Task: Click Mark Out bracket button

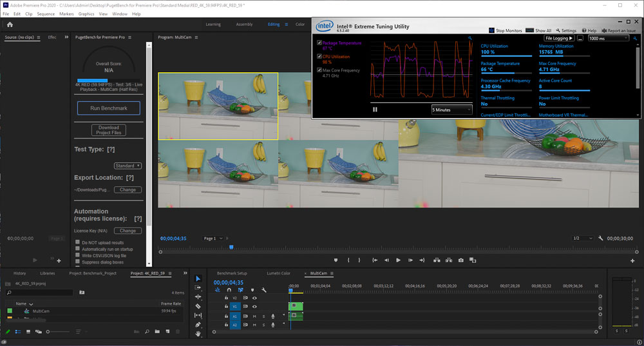Action: tap(359, 260)
